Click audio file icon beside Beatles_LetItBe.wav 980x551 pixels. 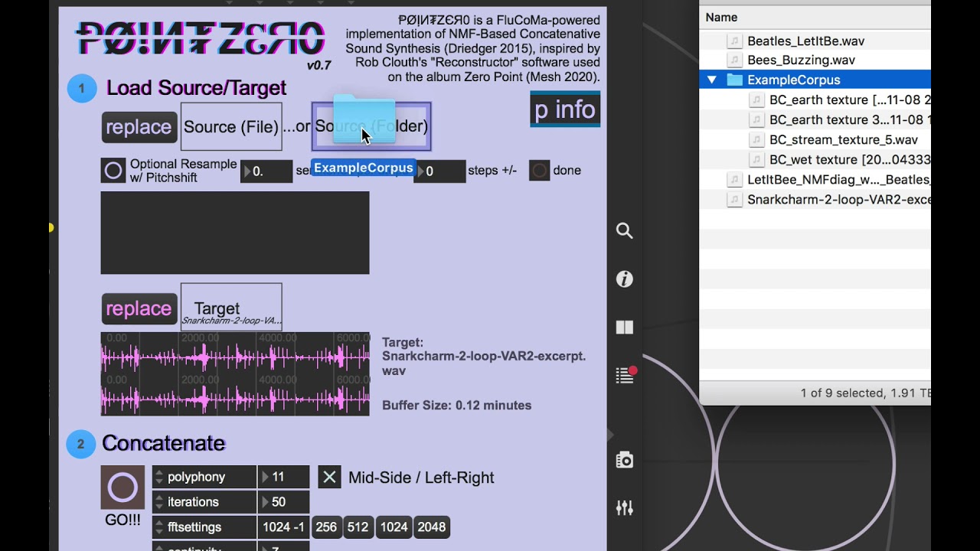(x=734, y=41)
